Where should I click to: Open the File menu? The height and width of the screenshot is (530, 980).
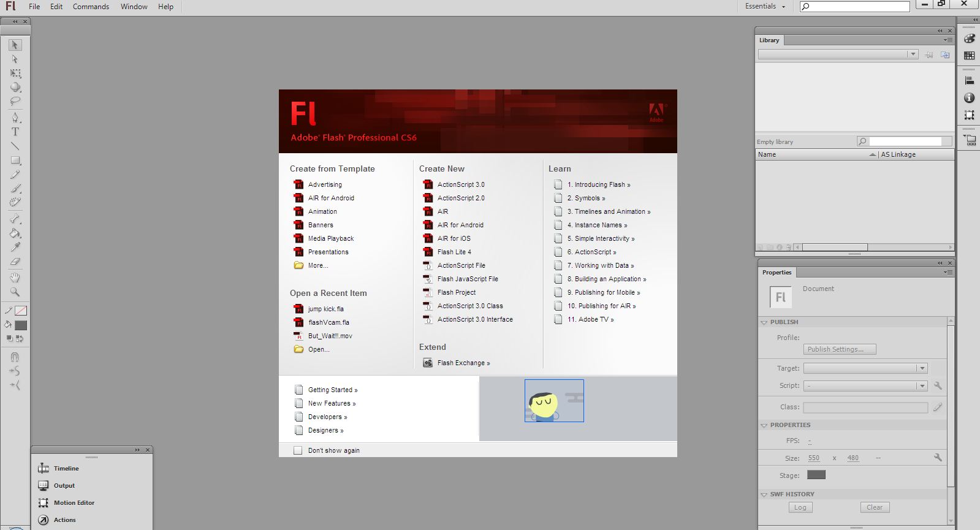[34, 6]
